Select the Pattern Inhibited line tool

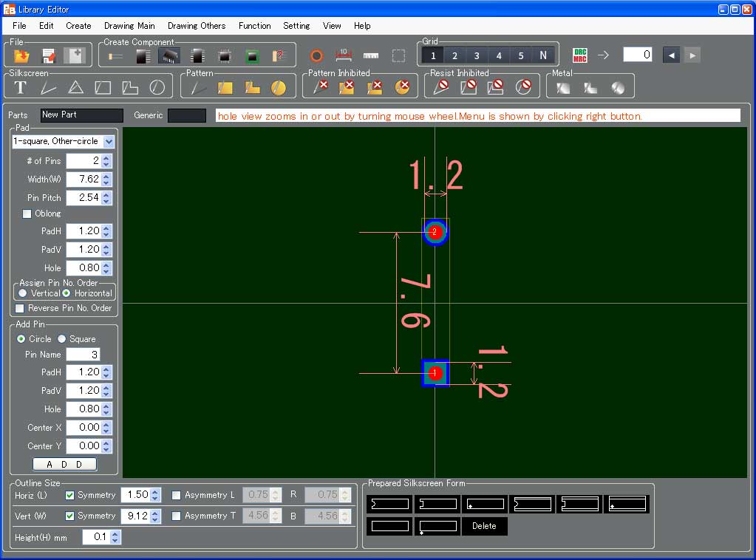[321, 86]
